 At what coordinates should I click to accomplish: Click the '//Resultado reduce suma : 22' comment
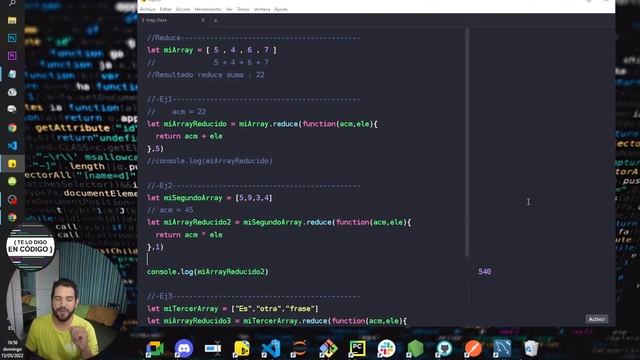click(x=206, y=75)
